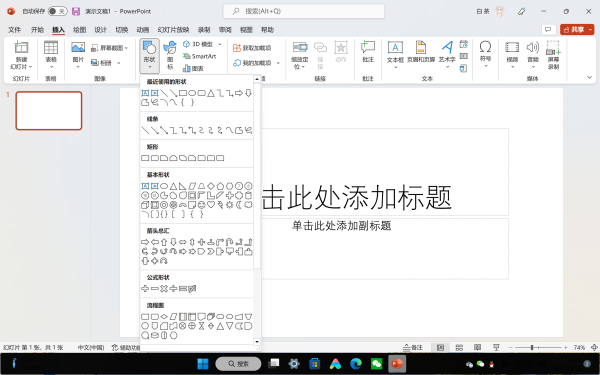Viewport: 600px width, 375px height.
Task: Insert the Omega symbol (符号)
Action: pyautogui.click(x=485, y=54)
